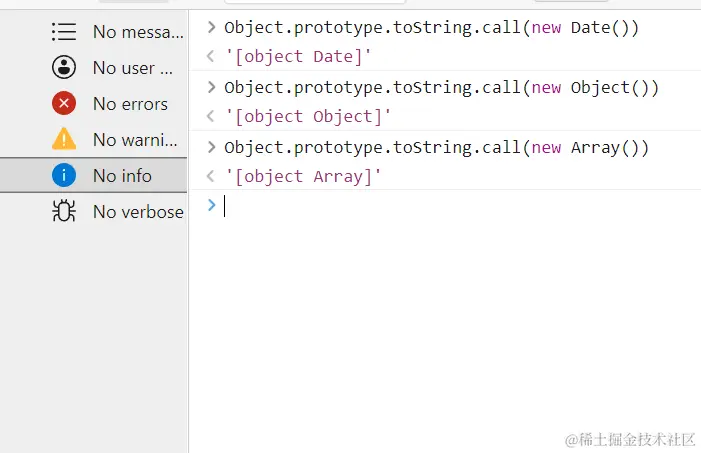Click the '[object Date]' output string
The image size is (701, 453).
tap(298, 57)
